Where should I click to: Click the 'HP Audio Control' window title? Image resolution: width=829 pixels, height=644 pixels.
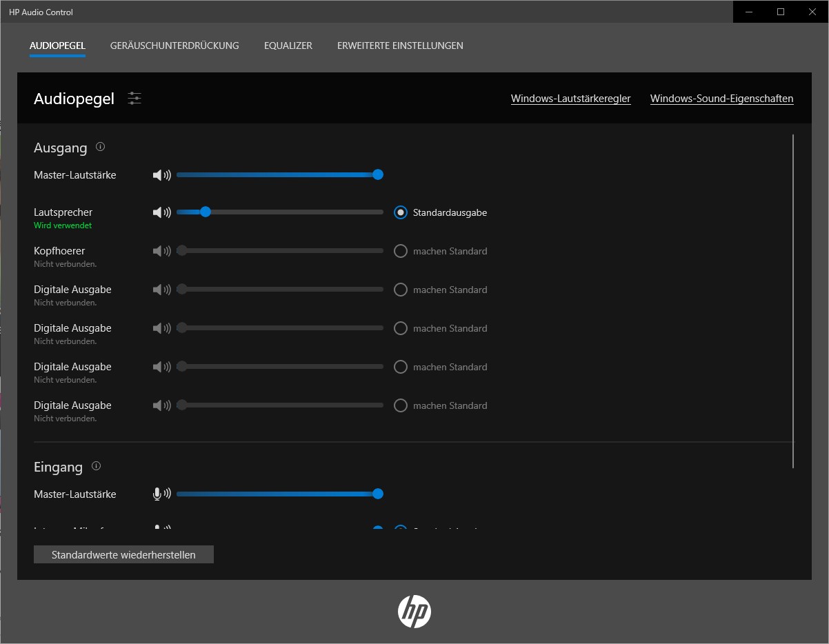tap(41, 12)
